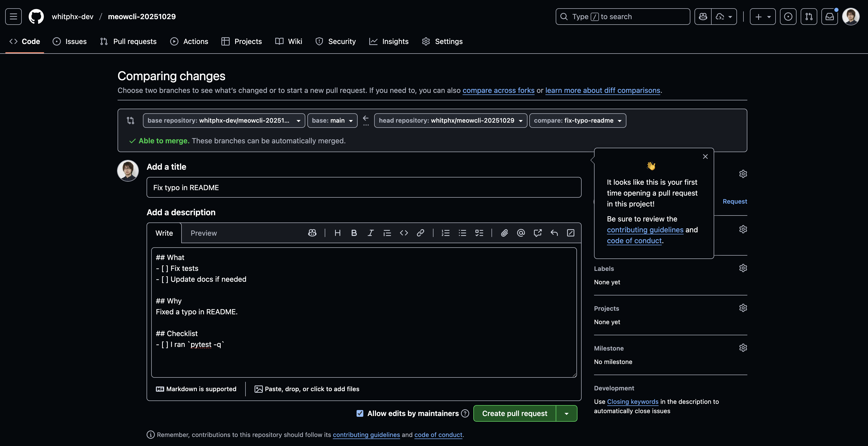Switch to the Pull requests tab
This screenshot has height=446, width=868.
(128, 41)
